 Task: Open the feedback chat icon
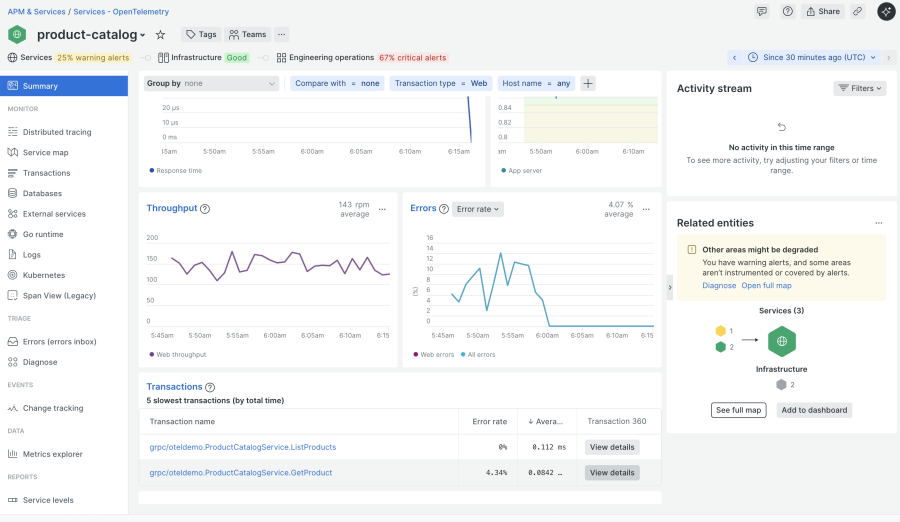click(762, 11)
